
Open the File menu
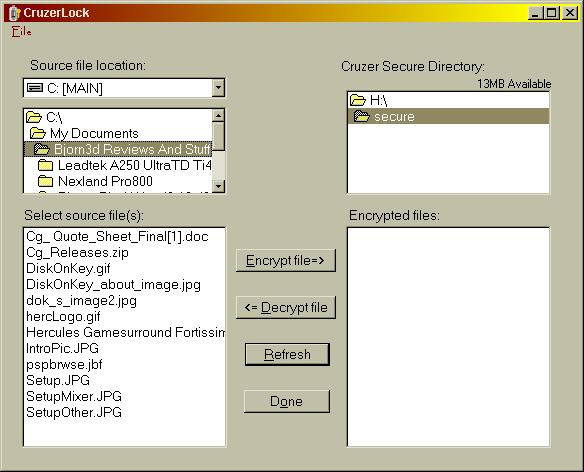pyautogui.click(x=21, y=32)
